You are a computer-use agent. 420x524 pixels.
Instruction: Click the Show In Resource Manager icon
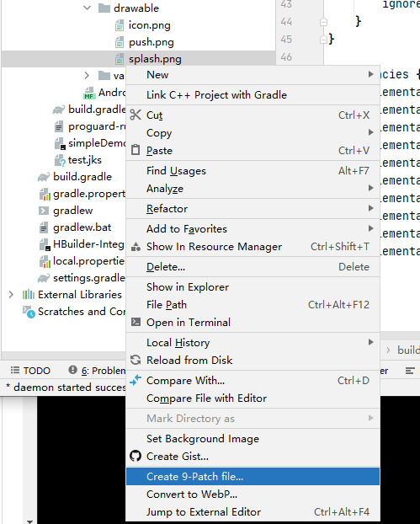click(x=136, y=247)
